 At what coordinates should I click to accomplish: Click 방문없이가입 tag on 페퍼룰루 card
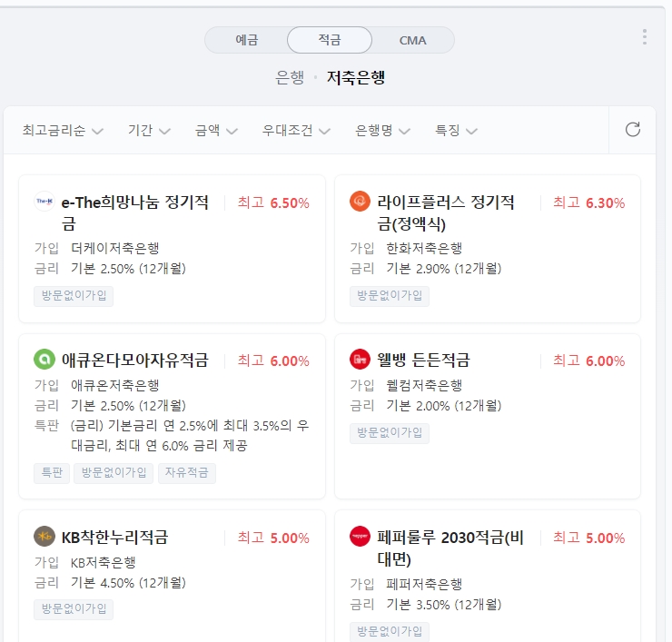tap(390, 632)
